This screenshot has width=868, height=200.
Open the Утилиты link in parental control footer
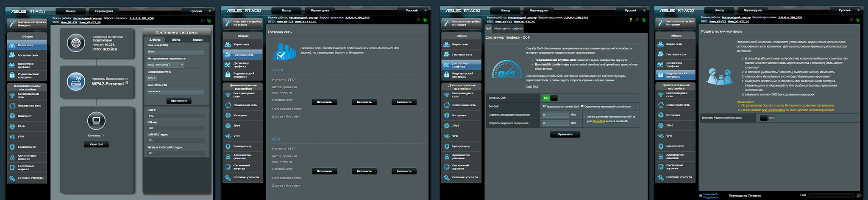click(x=755, y=196)
